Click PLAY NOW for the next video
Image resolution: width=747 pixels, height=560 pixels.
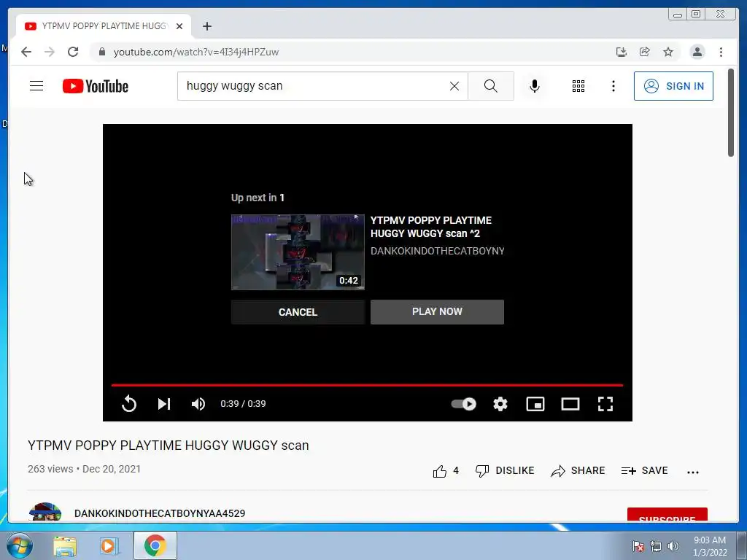click(x=437, y=312)
